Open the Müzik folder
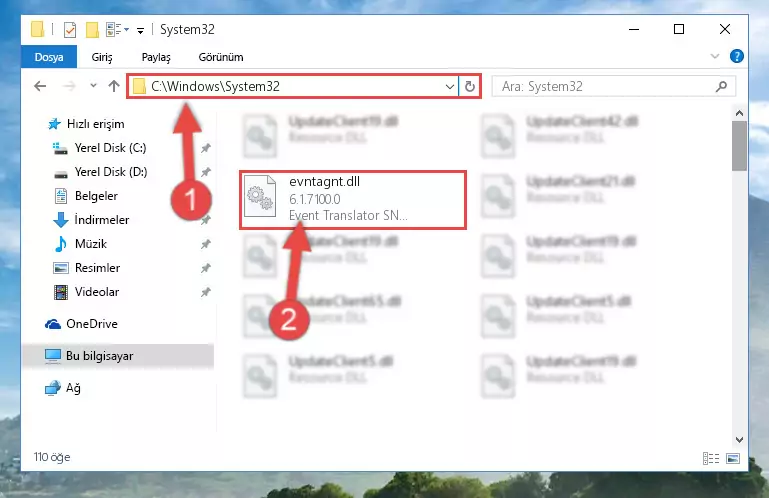Screen dimensions: 769x498 click(x=91, y=244)
